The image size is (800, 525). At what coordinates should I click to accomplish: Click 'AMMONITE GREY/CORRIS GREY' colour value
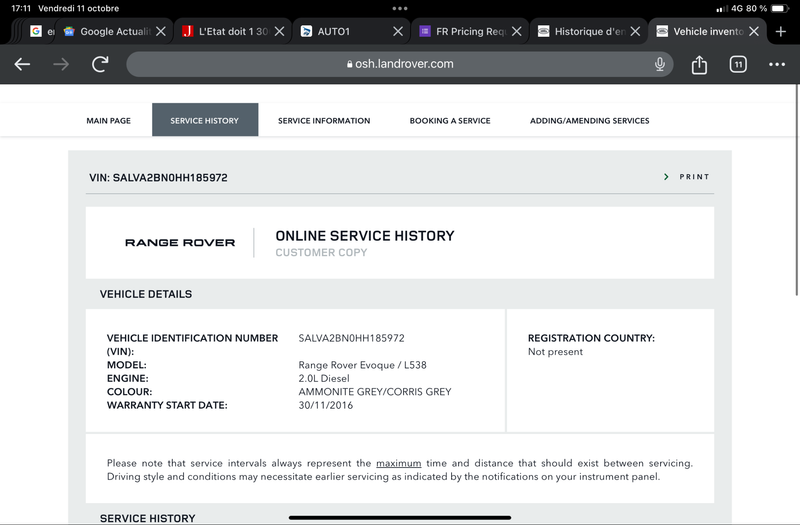[375, 392]
